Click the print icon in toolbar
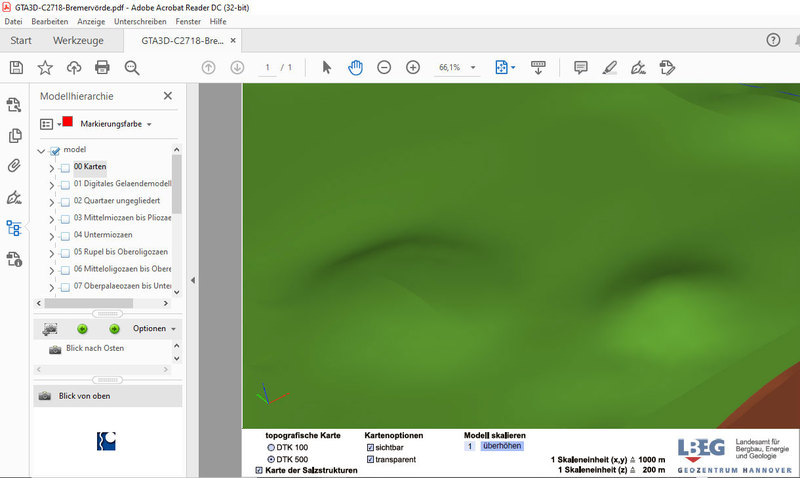The height and width of the screenshot is (478, 800). (x=102, y=67)
